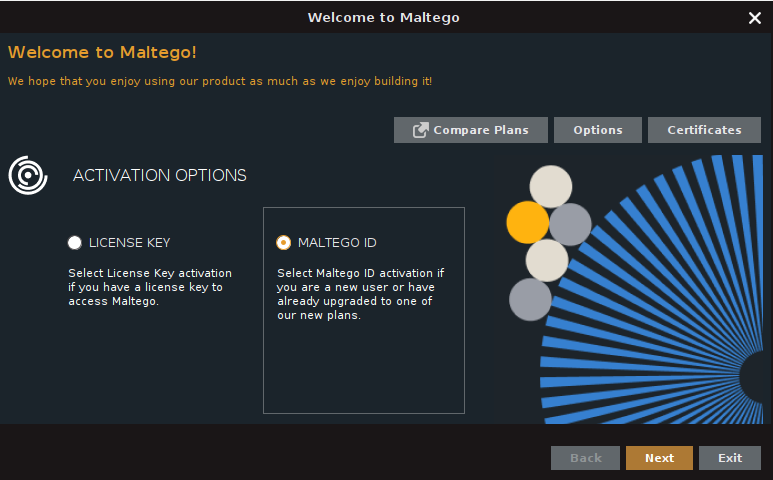This screenshot has height=480, width=773.
Task: Click the MALTEGO ID option label
Action: point(337,243)
